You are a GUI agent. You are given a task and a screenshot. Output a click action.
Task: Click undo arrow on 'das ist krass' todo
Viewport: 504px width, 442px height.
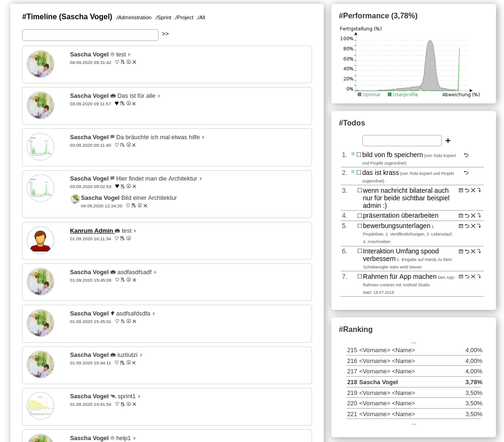466,173
